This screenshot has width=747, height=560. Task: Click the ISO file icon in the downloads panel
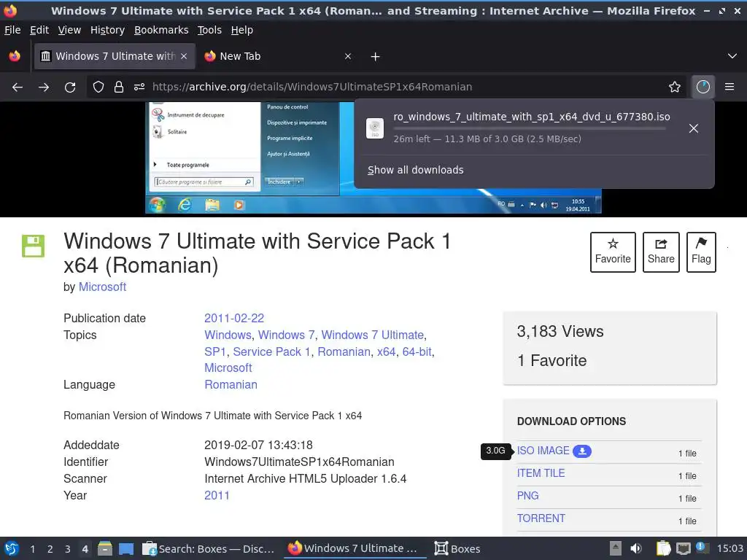pos(375,128)
